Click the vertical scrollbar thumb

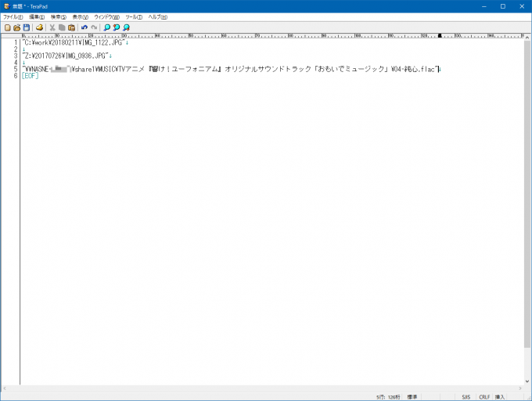[527, 194]
